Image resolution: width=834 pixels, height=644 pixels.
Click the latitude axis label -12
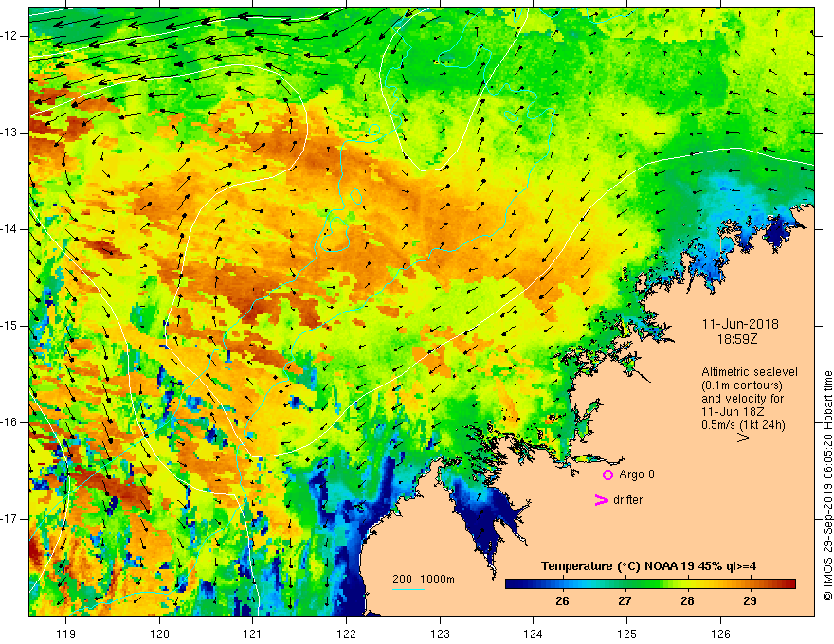pyautogui.click(x=9, y=36)
